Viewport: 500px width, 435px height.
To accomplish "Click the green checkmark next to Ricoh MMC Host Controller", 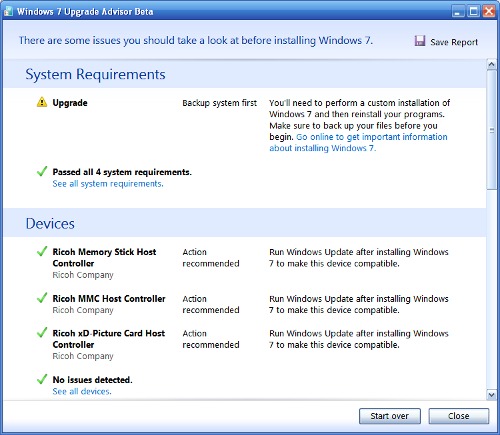I will [42, 298].
